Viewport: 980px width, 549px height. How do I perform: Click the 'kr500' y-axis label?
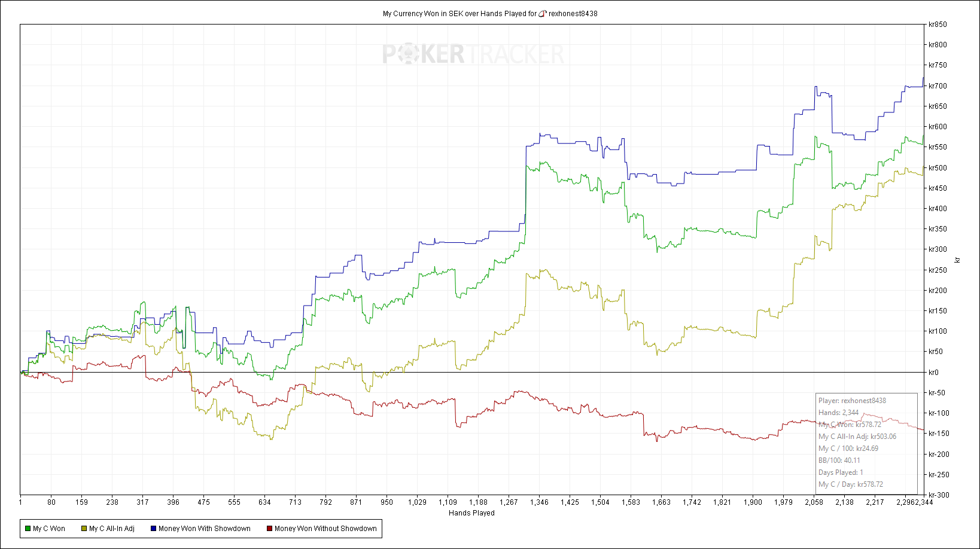[938, 168]
